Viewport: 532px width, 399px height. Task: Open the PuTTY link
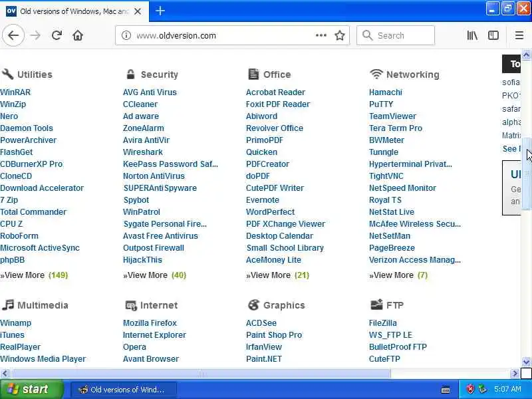(381, 104)
